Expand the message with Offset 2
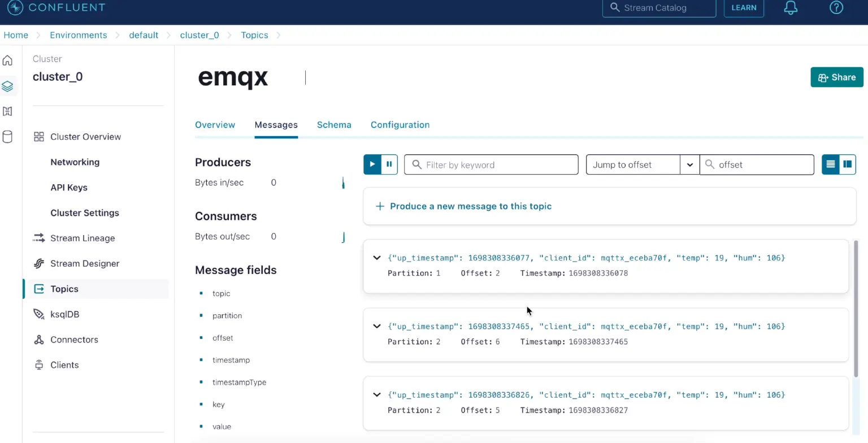The height and width of the screenshot is (443, 868). (377, 258)
